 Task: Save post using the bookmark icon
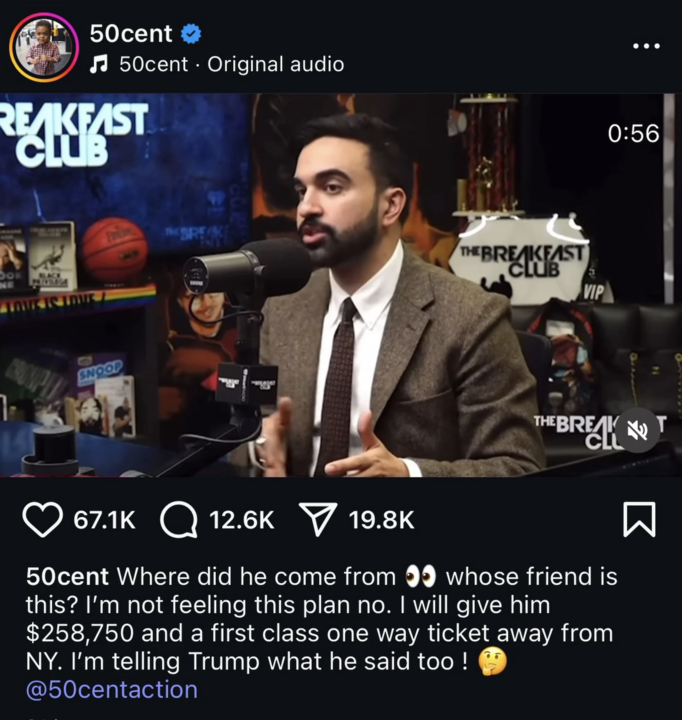pos(639,520)
